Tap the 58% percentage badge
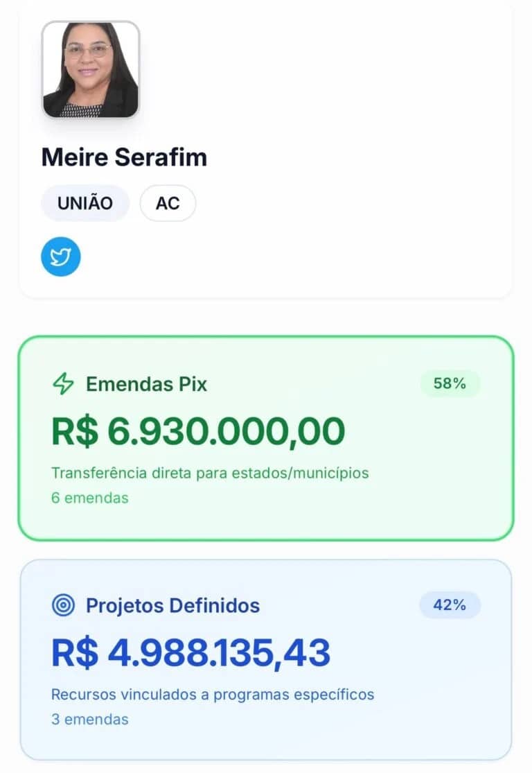The height and width of the screenshot is (773, 532). click(450, 383)
